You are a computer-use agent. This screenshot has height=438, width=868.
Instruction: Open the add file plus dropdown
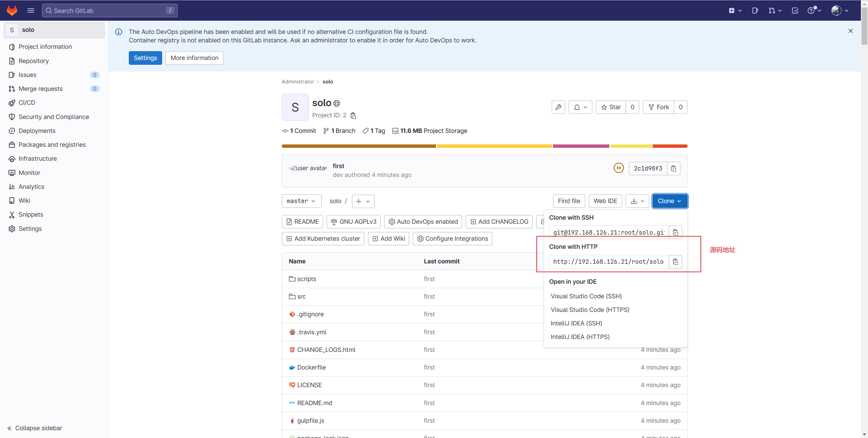tap(363, 201)
